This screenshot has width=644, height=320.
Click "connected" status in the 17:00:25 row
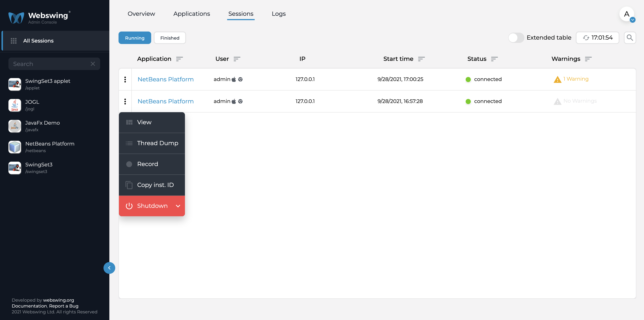[x=488, y=79]
